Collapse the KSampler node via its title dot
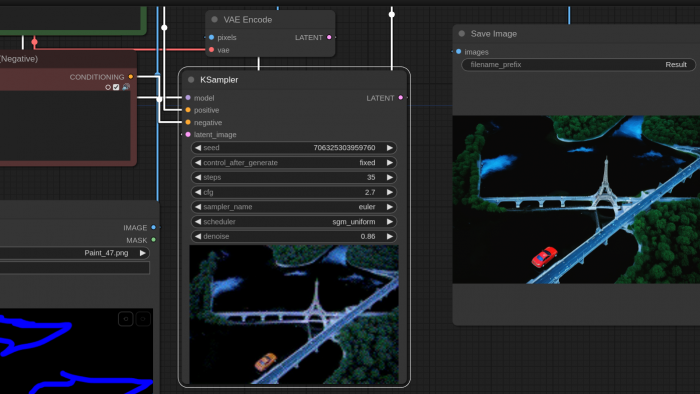Screen dimensions: 700x394 [191, 80]
